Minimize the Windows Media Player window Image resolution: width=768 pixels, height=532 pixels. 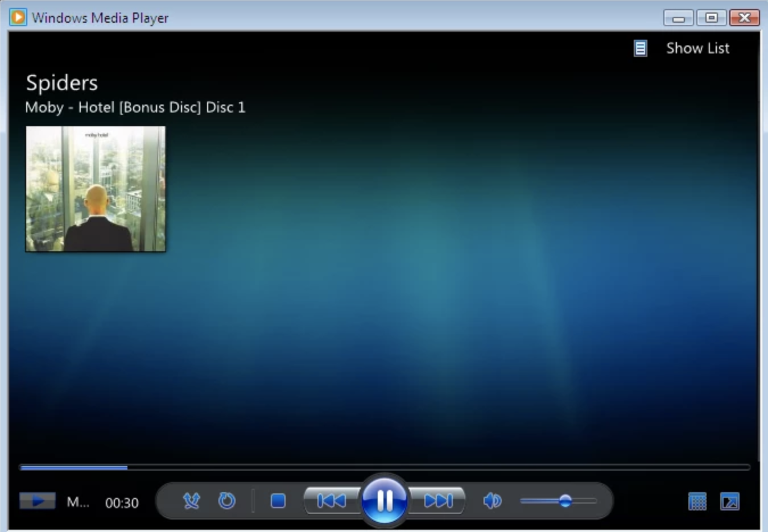[678, 18]
